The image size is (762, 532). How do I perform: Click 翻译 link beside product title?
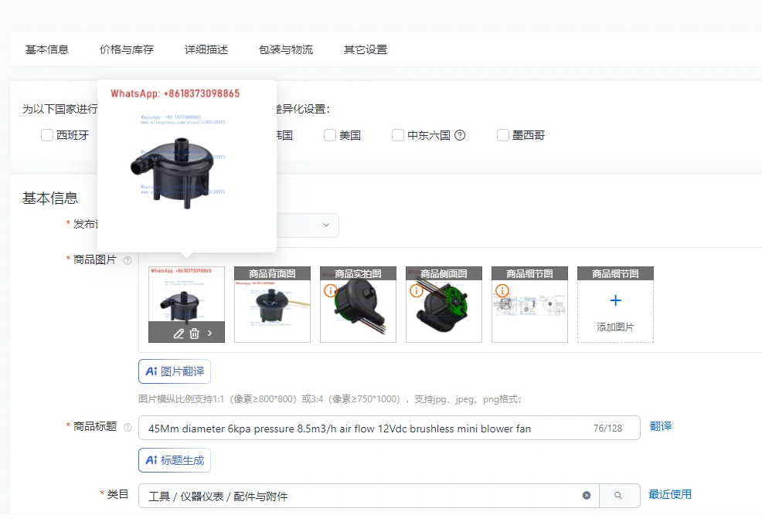pyautogui.click(x=661, y=426)
